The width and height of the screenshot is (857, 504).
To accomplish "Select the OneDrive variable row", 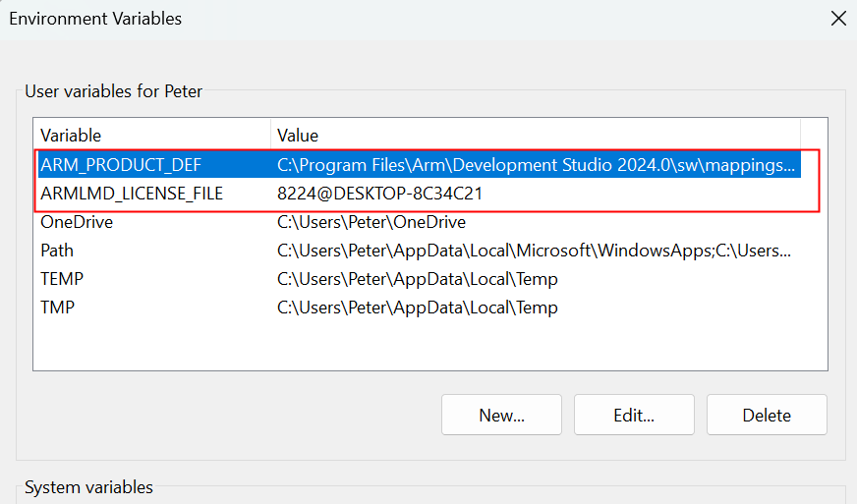I will tap(77, 222).
